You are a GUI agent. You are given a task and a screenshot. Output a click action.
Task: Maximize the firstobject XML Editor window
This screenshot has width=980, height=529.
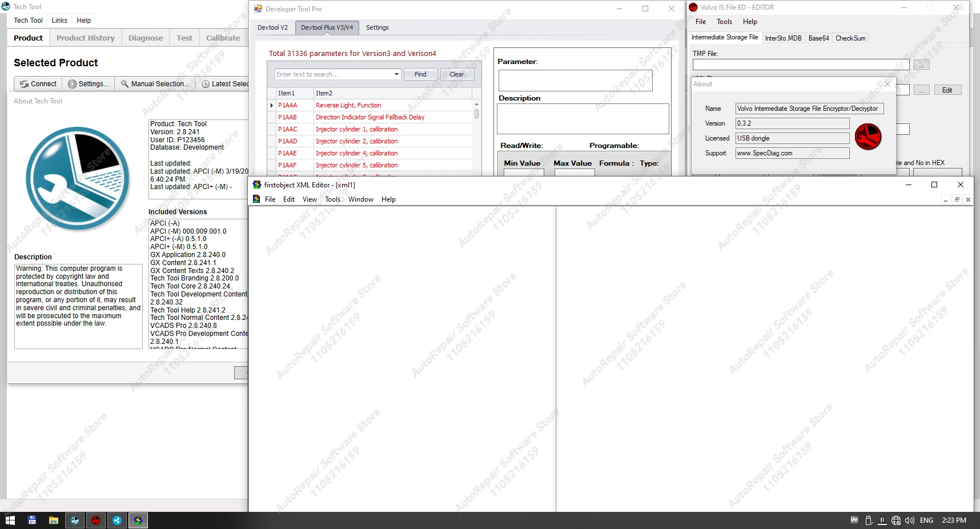tap(934, 185)
